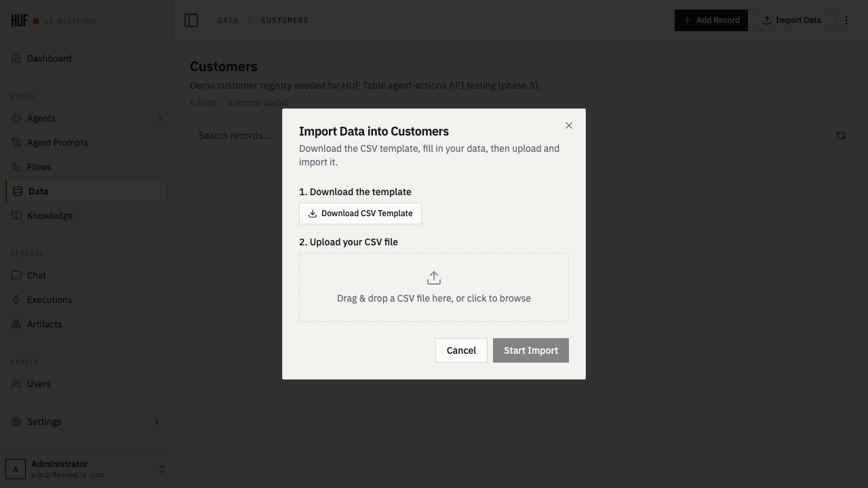The height and width of the screenshot is (488, 868).
Task: Click the '0 records loaded' text
Action: coord(258,103)
